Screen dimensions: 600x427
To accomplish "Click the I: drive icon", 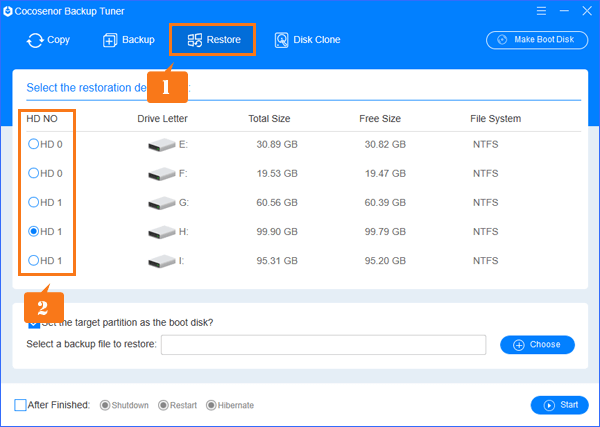I will click(x=161, y=261).
